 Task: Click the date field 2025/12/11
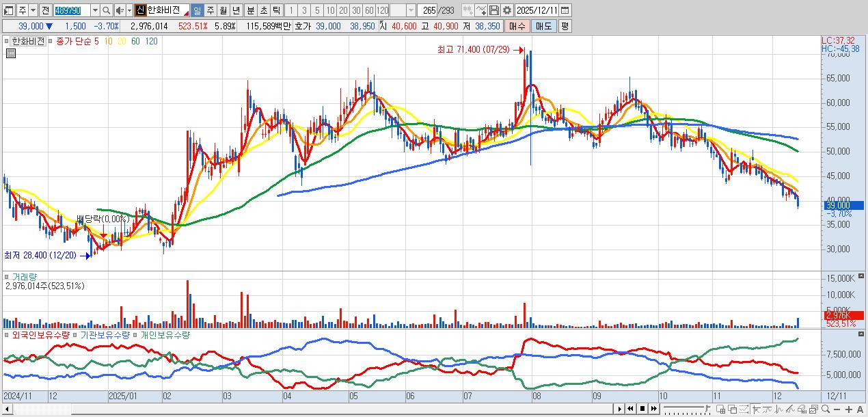[537, 10]
